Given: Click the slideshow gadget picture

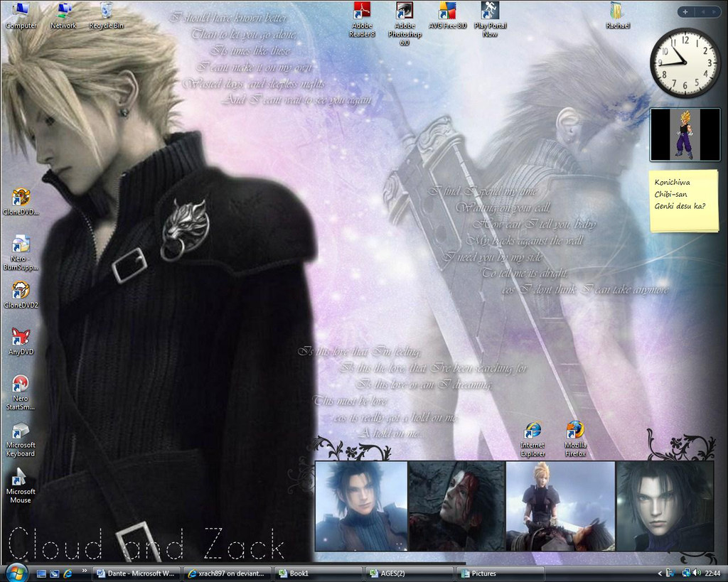Looking at the screenshot, I should pyautogui.click(x=685, y=134).
